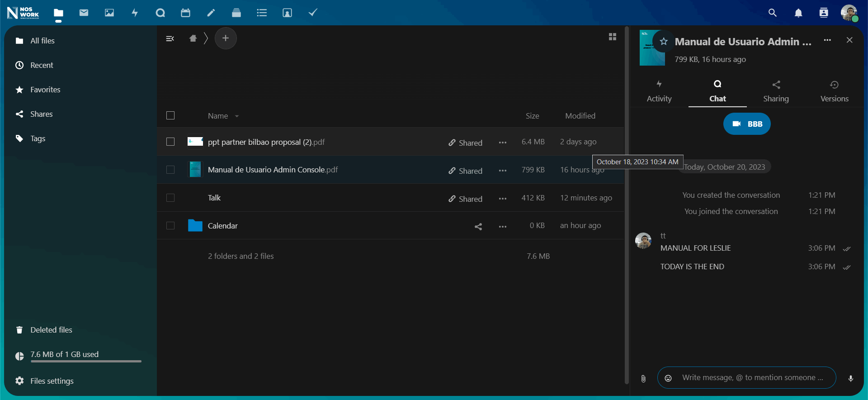Open the Calendar folder
The height and width of the screenshot is (400, 868).
coord(222,226)
